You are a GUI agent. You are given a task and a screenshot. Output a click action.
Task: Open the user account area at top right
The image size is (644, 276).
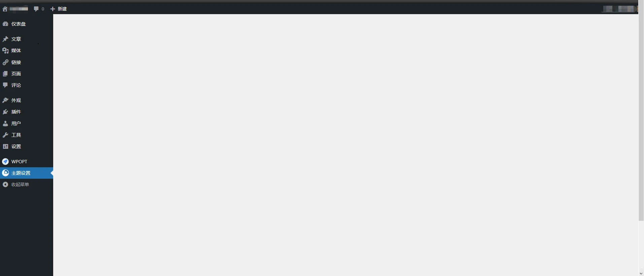[x=619, y=9]
